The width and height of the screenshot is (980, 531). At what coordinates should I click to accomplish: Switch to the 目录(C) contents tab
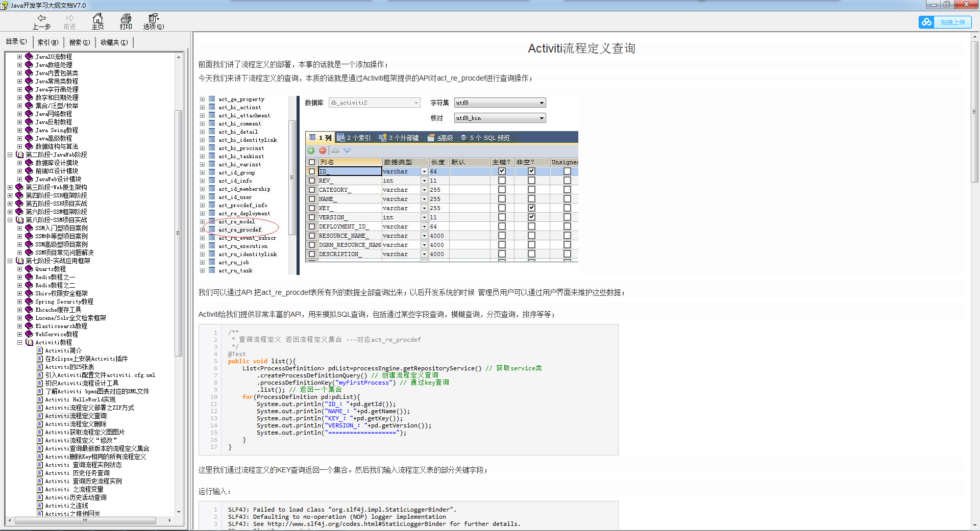click(x=16, y=42)
